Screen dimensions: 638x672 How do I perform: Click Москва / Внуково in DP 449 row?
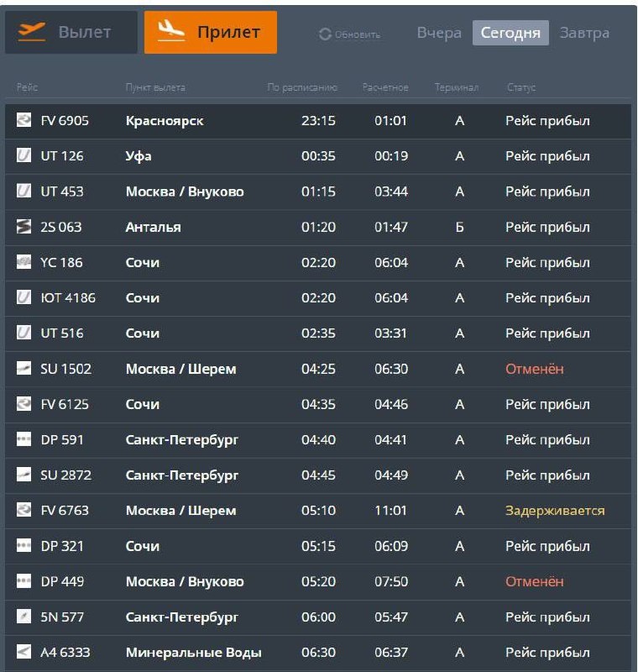pos(185,581)
